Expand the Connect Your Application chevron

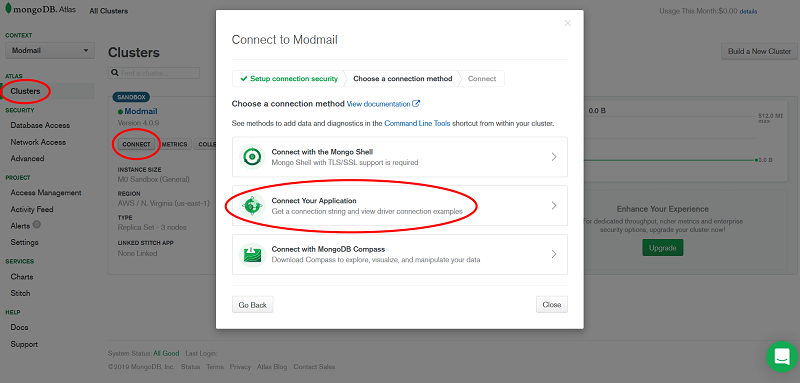click(554, 206)
